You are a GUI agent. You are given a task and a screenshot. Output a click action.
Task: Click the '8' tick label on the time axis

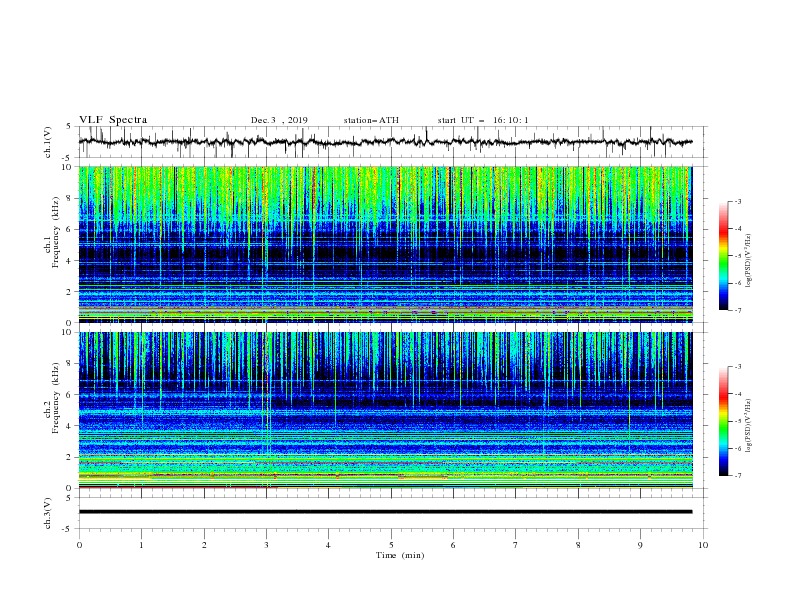pos(578,545)
